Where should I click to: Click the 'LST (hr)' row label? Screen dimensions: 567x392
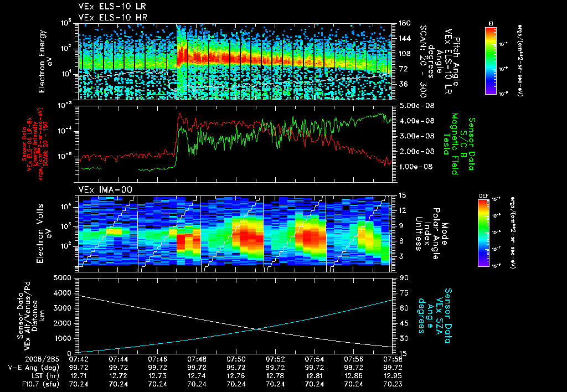point(44,376)
